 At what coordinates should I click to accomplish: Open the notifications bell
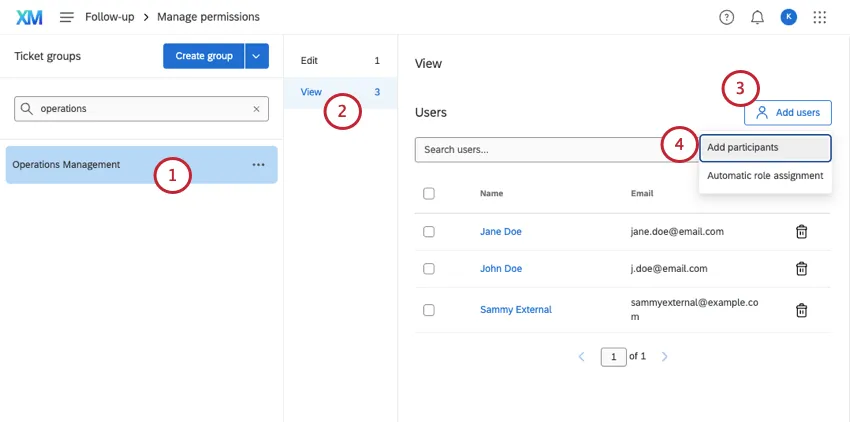pyautogui.click(x=757, y=17)
